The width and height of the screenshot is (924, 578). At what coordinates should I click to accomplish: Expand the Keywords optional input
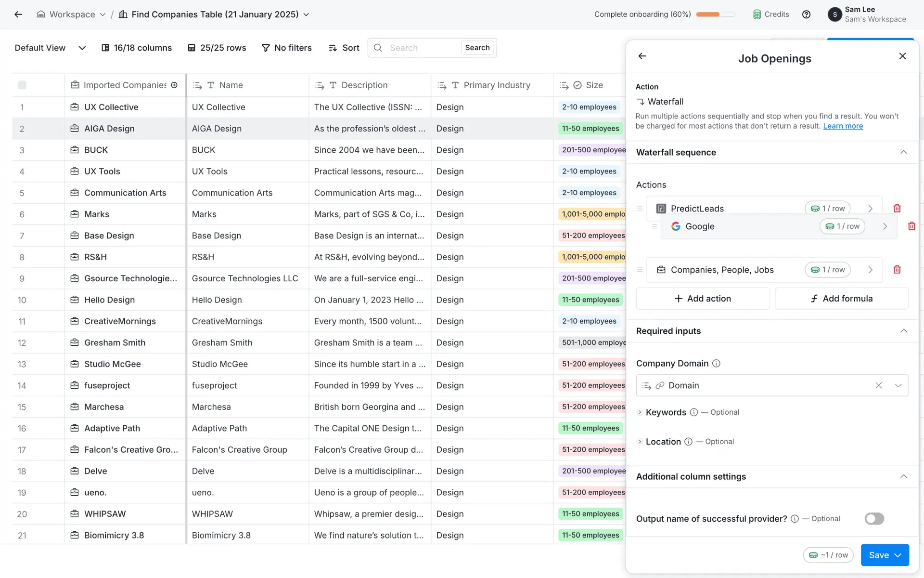click(640, 412)
